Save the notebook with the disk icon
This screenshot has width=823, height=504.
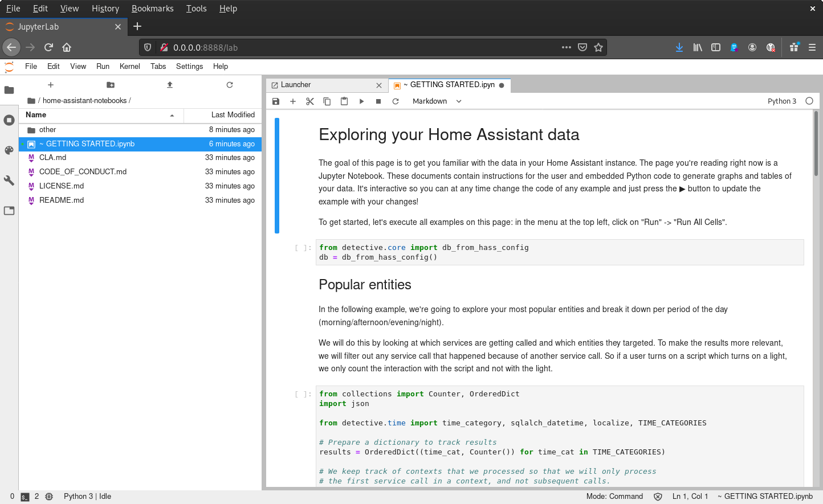[x=276, y=101]
